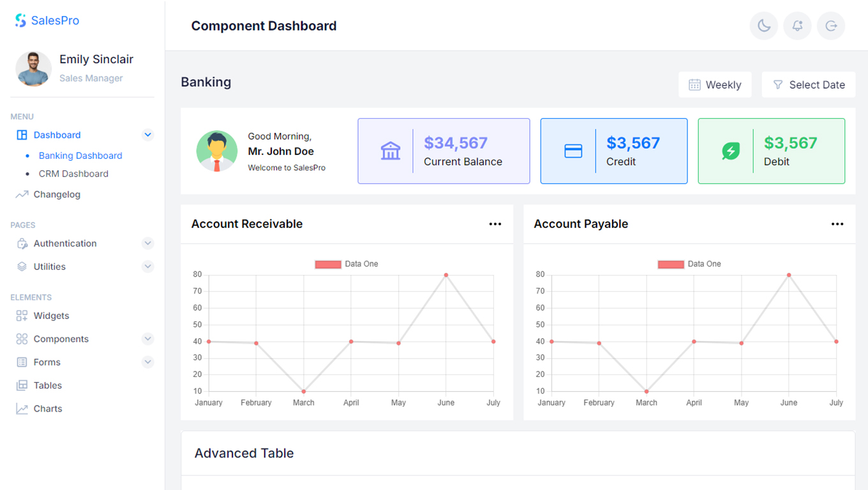Viewport: 868px width, 490px height.
Task: Click the green lightning icon in Debit card
Action: click(x=731, y=151)
